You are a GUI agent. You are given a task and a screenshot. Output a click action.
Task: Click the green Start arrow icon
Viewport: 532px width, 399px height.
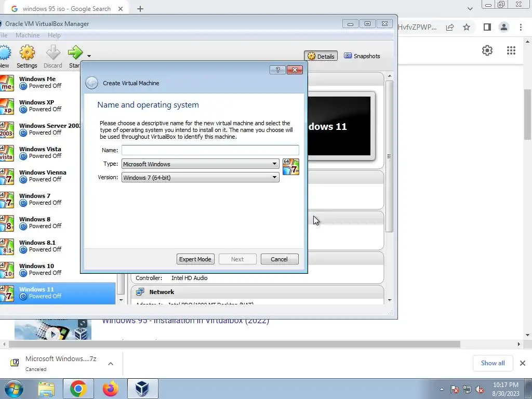(x=75, y=52)
